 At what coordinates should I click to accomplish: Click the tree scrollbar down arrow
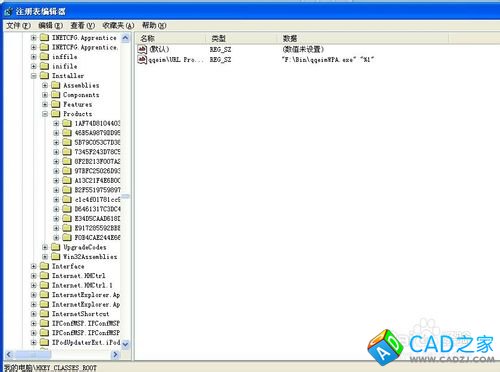(x=125, y=344)
